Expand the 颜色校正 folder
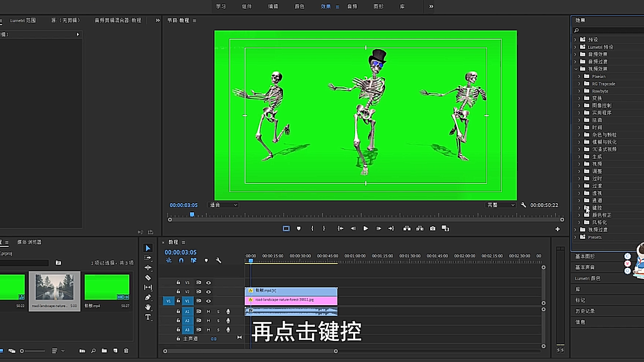 tap(579, 215)
